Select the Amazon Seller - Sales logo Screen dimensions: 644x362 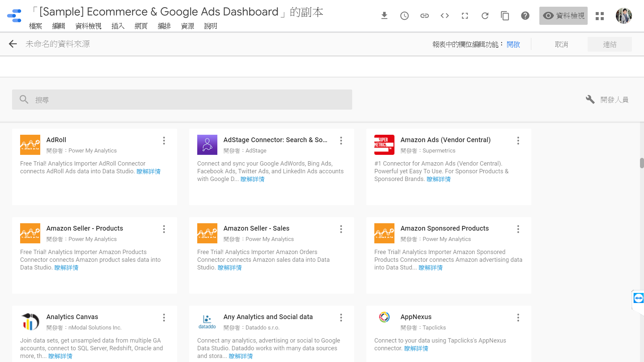(x=207, y=233)
